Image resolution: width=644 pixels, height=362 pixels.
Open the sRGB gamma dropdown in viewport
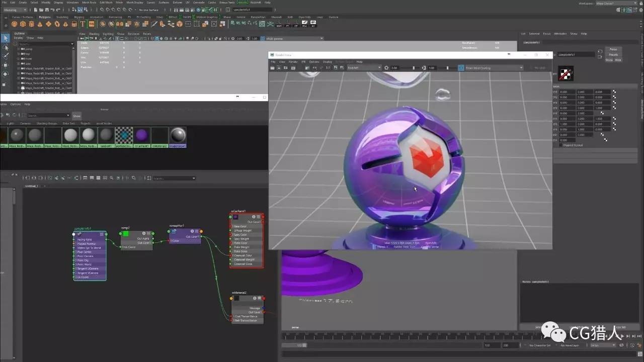pos(295,38)
